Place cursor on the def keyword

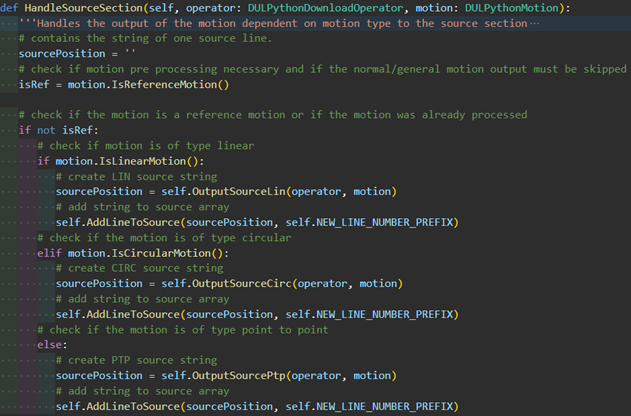click(9, 8)
